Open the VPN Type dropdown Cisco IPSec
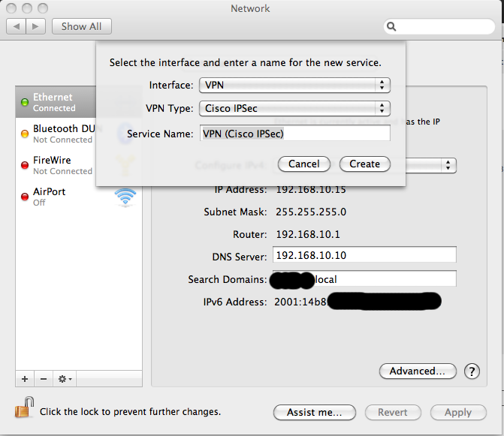 tap(294, 109)
